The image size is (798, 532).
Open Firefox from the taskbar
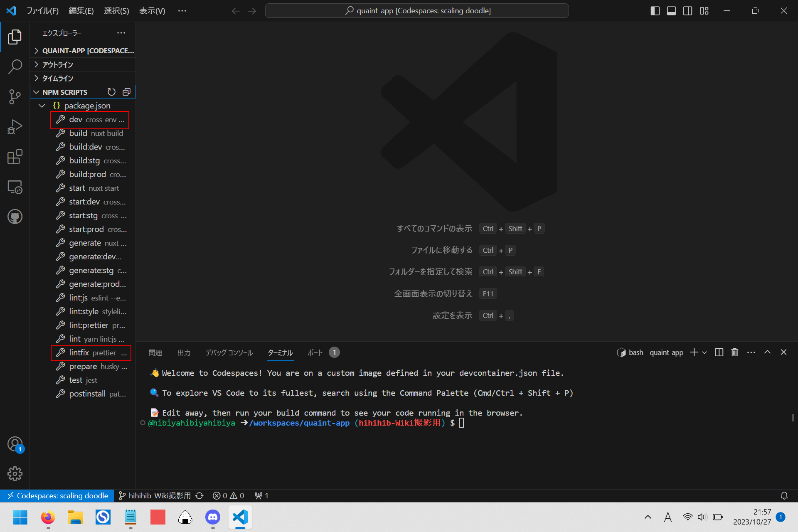click(x=48, y=517)
